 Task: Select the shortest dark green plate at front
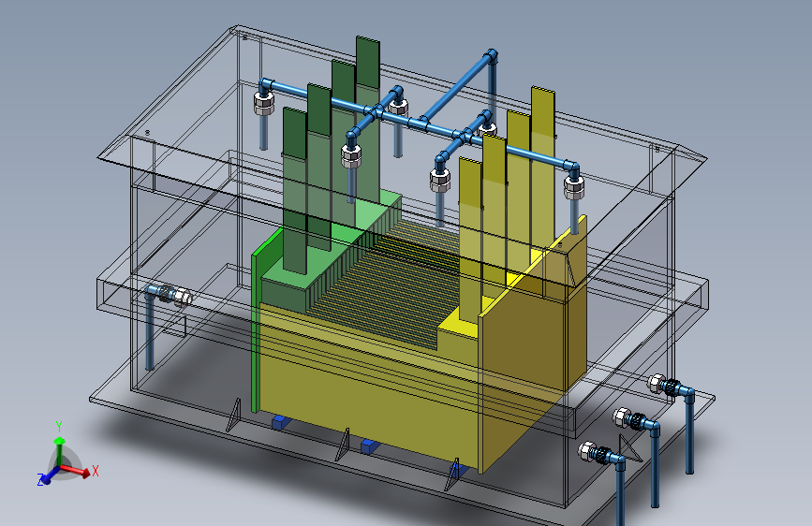point(295,192)
